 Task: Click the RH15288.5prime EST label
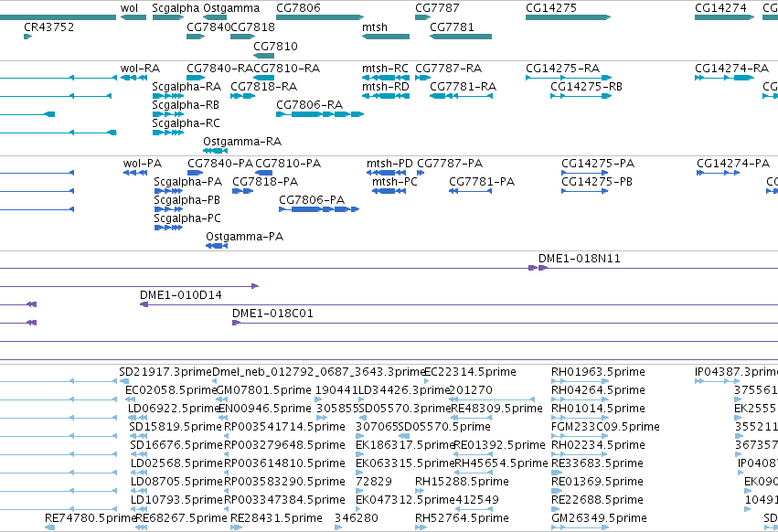point(462,482)
